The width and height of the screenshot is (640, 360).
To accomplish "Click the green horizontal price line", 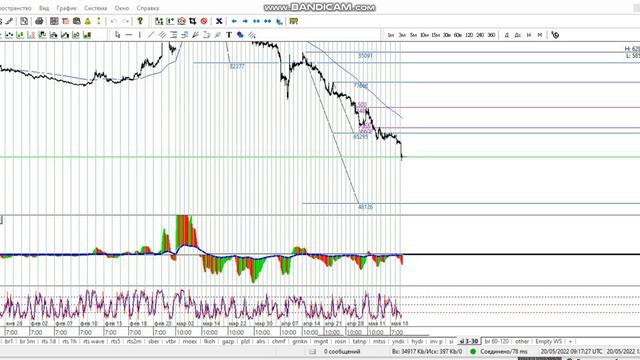I will click(x=320, y=157).
